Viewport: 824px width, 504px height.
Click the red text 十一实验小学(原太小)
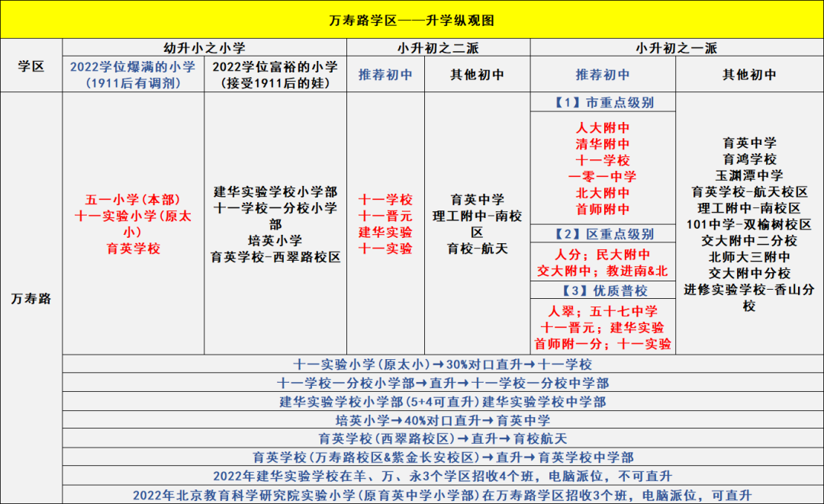(x=133, y=223)
